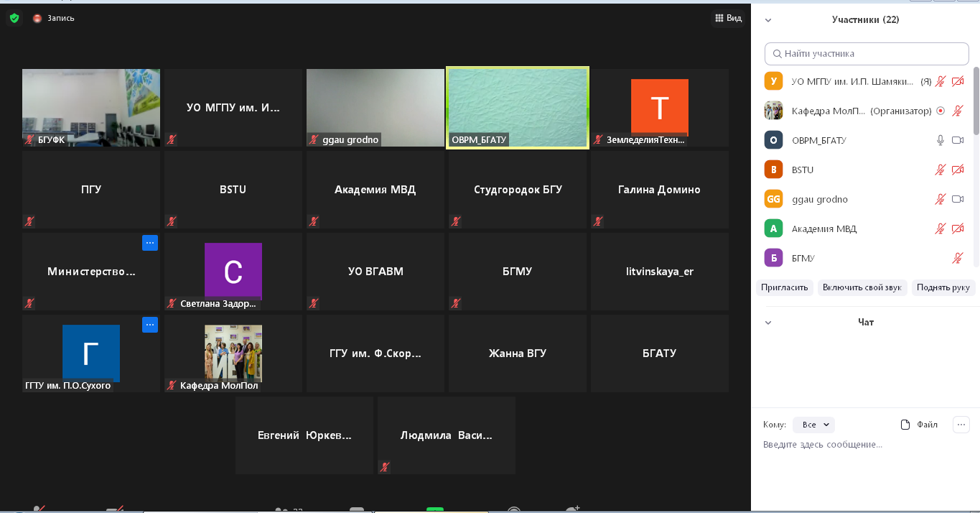Image resolution: width=980 pixels, height=513 pixels.
Task: Toggle your crossed-out camera in the УО МГПУ row
Action: 957,81
